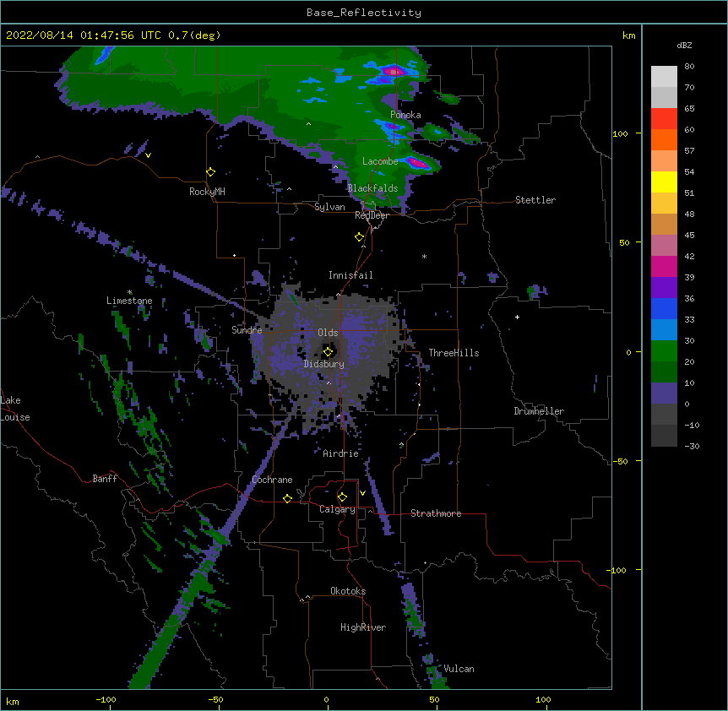Viewport: 728px width, 711px height.
Task: Click the Drumheller city label
Action: (x=539, y=411)
